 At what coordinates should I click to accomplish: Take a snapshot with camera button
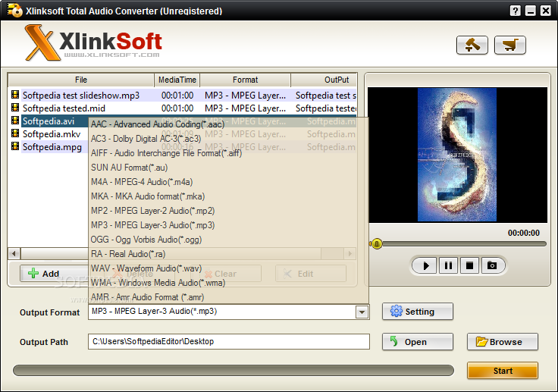coord(492,265)
